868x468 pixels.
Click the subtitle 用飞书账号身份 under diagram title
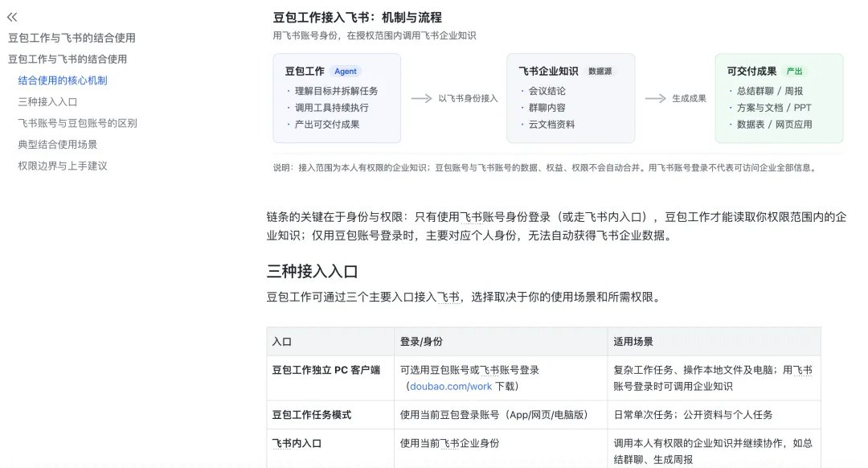[375, 35]
